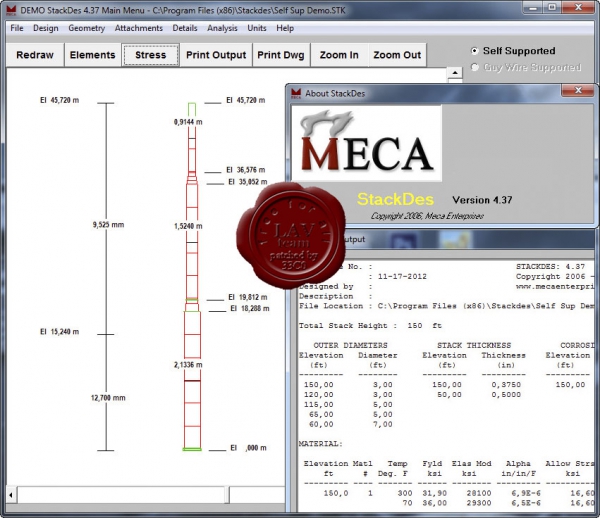Click the Redraw button
The height and width of the screenshot is (518, 600).
pos(35,55)
